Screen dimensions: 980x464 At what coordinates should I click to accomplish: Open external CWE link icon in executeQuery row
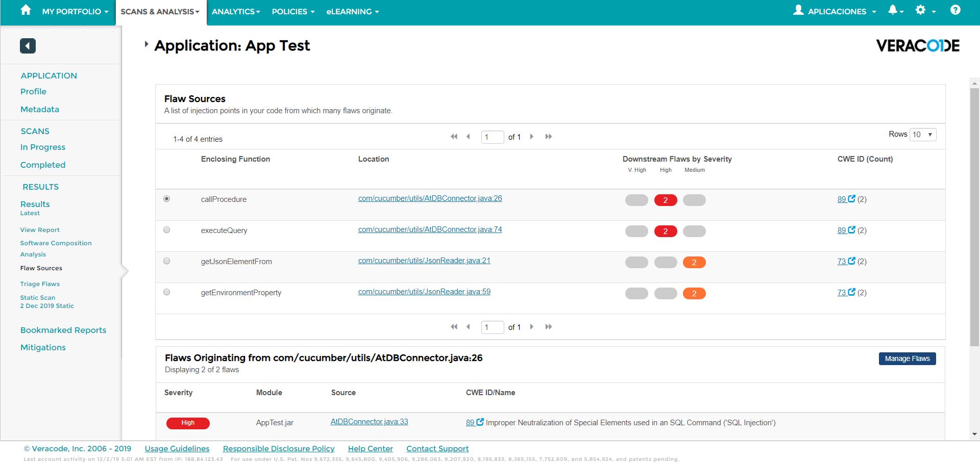(x=851, y=229)
